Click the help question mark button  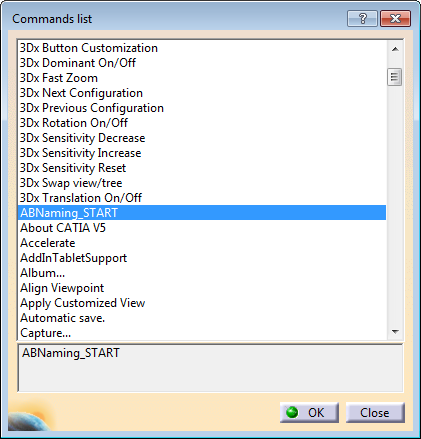coord(362,18)
